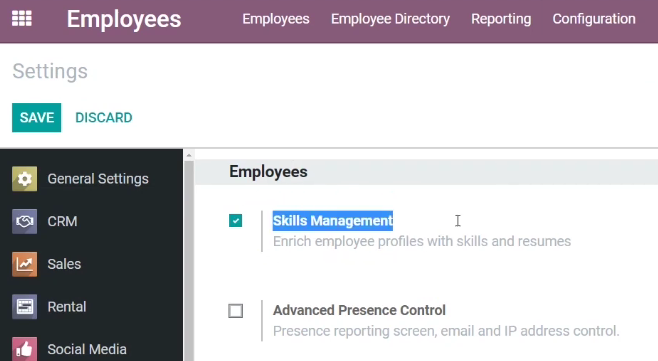Select the CRM settings label
Viewport: 658px width, 361px height.
point(62,221)
